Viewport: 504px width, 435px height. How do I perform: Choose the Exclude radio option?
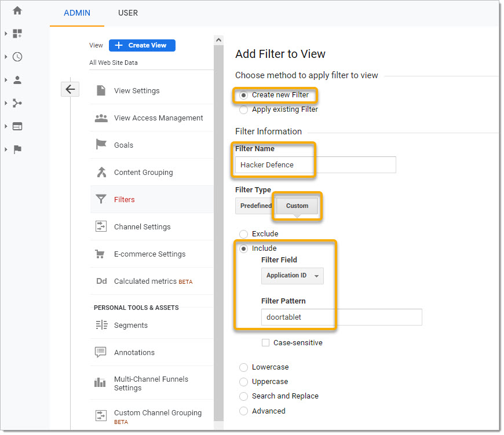click(244, 234)
